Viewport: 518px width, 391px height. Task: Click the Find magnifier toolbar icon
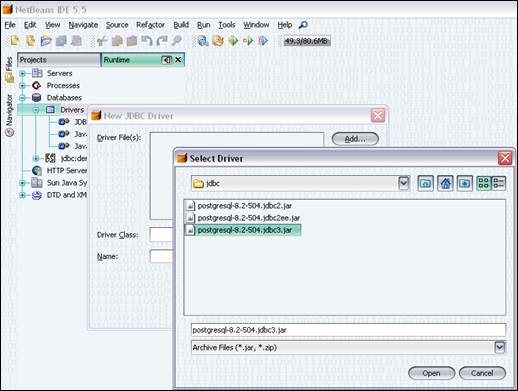177,41
